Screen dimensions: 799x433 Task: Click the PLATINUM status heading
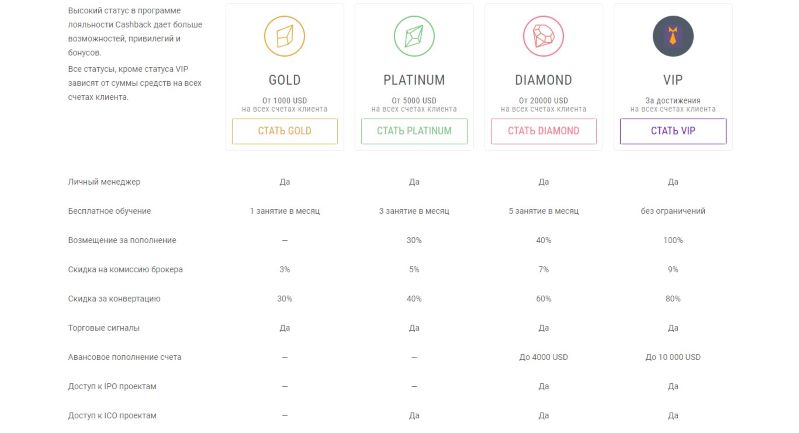(x=414, y=80)
